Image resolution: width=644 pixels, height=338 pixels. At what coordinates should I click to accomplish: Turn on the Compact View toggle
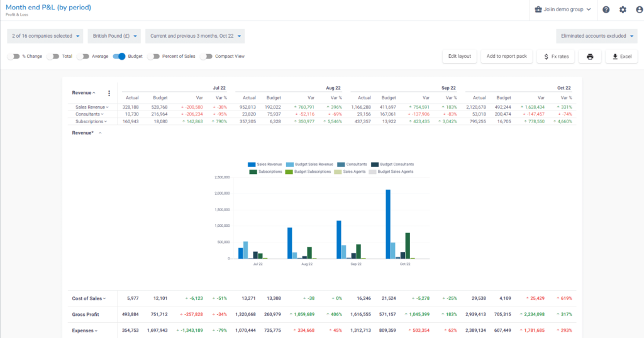206,56
